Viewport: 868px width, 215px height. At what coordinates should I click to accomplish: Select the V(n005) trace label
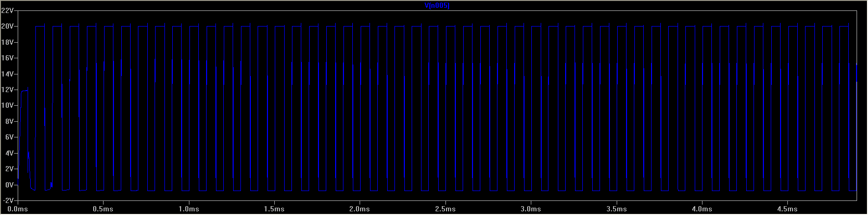(x=438, y=6)
